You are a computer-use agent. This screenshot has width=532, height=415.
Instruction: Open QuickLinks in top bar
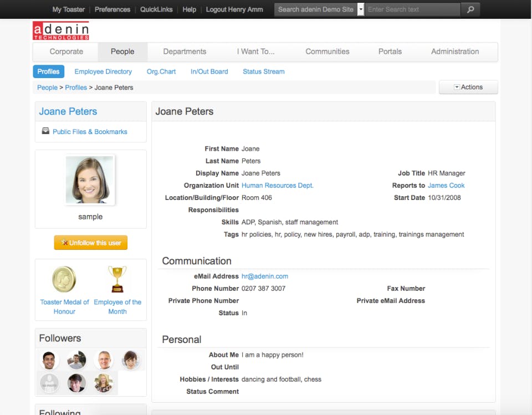[x=156, y=9]
